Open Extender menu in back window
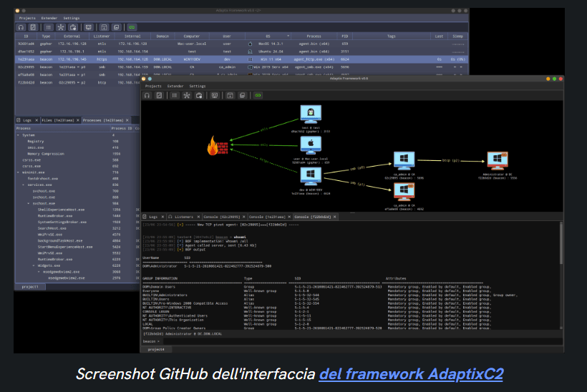The height and width of the screenshot is (392, 587). coord(49,18)
